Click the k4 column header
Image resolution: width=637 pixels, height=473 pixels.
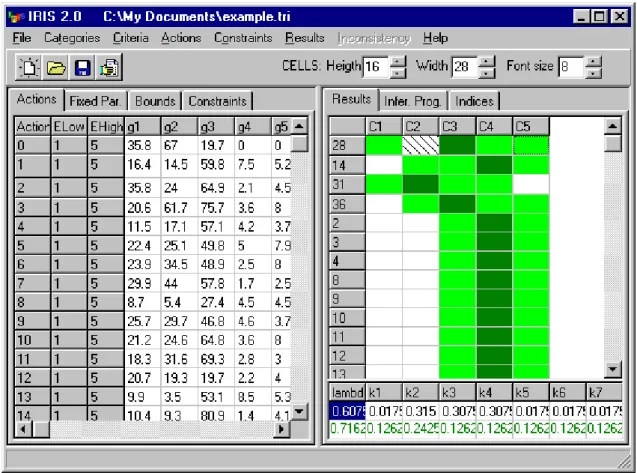coord(494,392)
